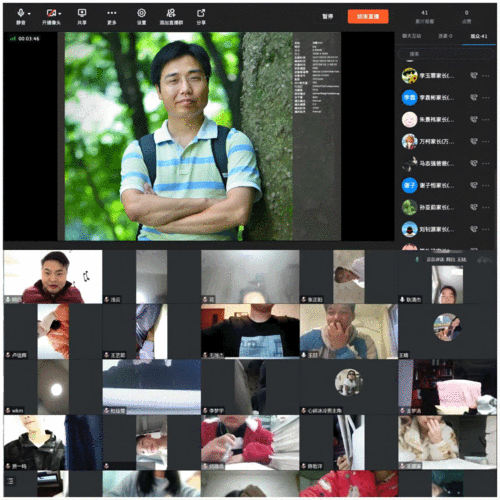Click the share link (分享) icon

tap(201, 16)
